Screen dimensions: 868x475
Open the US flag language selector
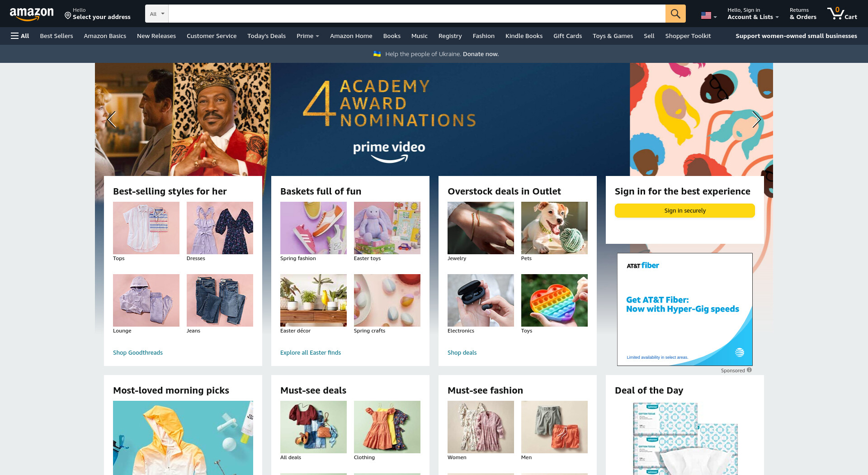click(708, 15)
